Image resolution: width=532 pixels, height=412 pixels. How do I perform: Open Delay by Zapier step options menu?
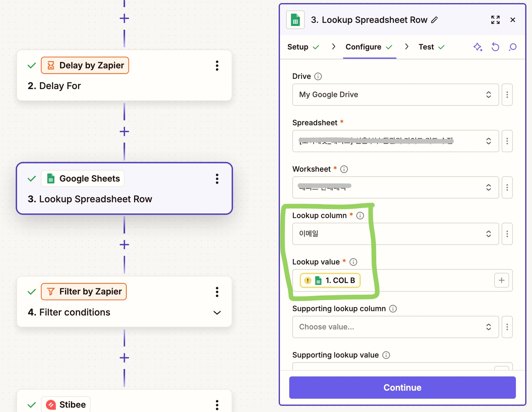click(217, 66)
